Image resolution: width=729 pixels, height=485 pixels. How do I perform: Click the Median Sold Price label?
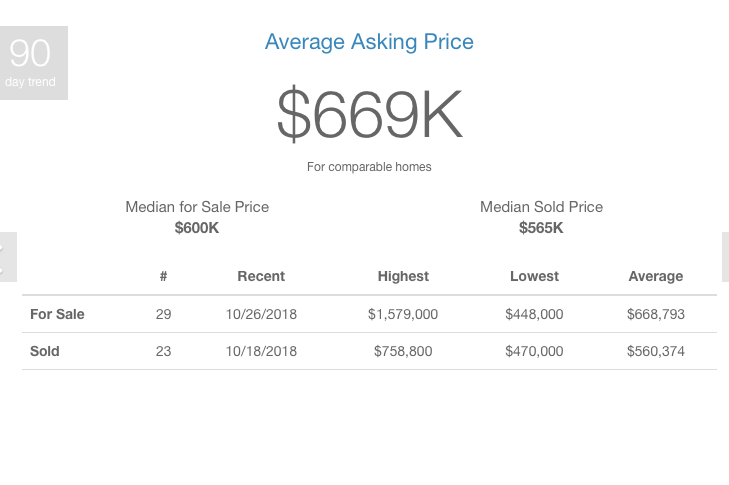point(541,207)
